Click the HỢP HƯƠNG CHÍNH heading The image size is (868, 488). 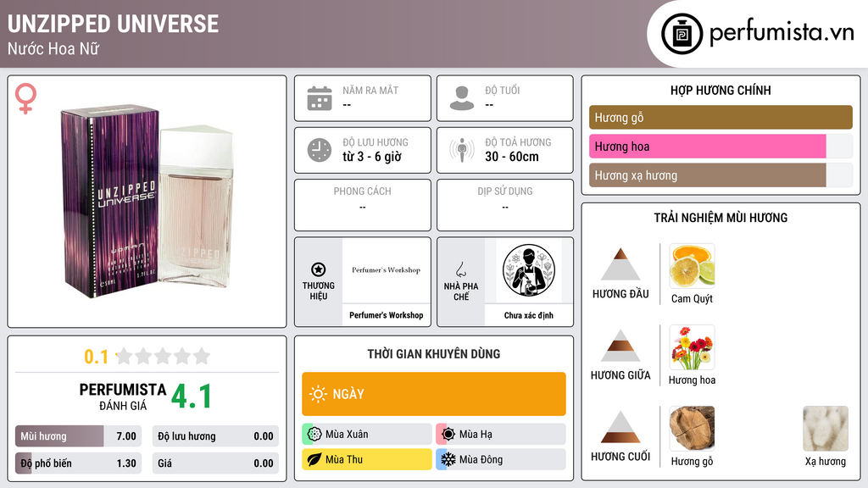tap(721, 90)
